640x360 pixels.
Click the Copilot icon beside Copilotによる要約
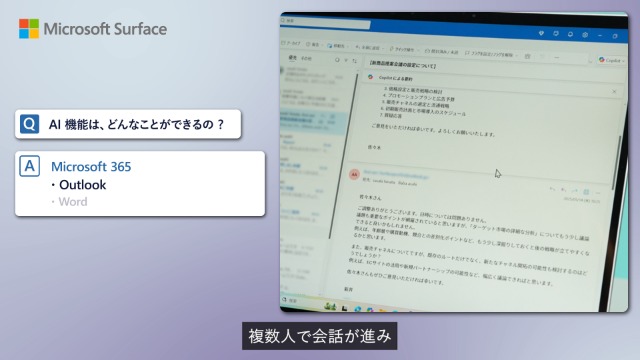coord(371,77)
